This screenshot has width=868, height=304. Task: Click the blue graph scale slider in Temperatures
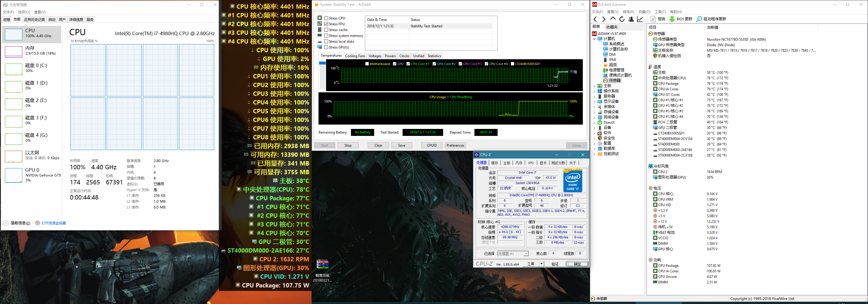coord(322,63)
